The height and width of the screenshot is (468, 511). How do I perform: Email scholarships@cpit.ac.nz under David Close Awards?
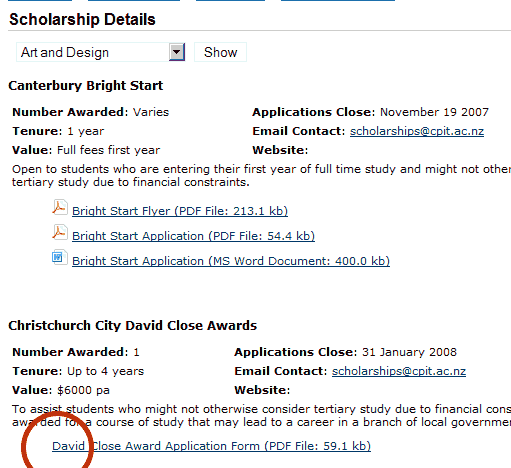tap(399, 371)
